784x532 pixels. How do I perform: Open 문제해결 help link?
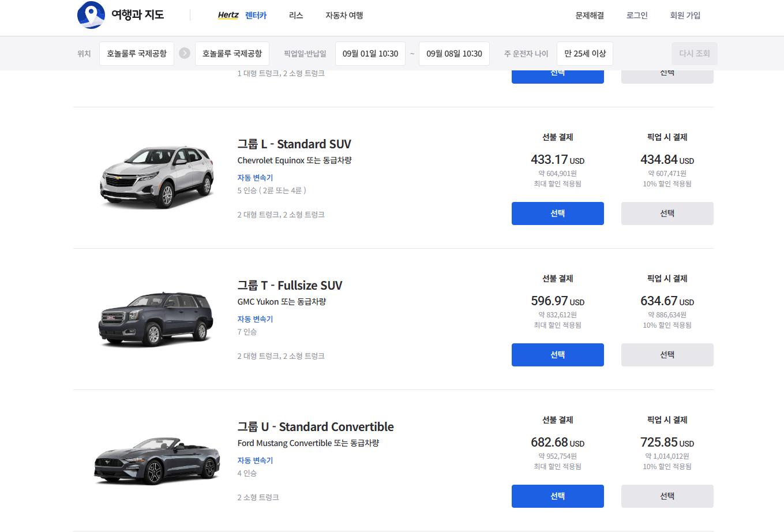click(x=590, y=16)
